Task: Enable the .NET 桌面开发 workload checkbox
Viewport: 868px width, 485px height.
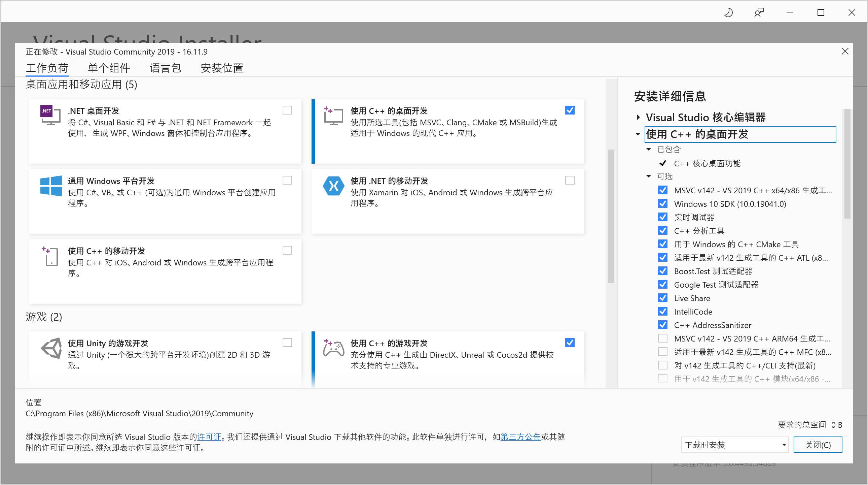Action: tap(287, 110)
